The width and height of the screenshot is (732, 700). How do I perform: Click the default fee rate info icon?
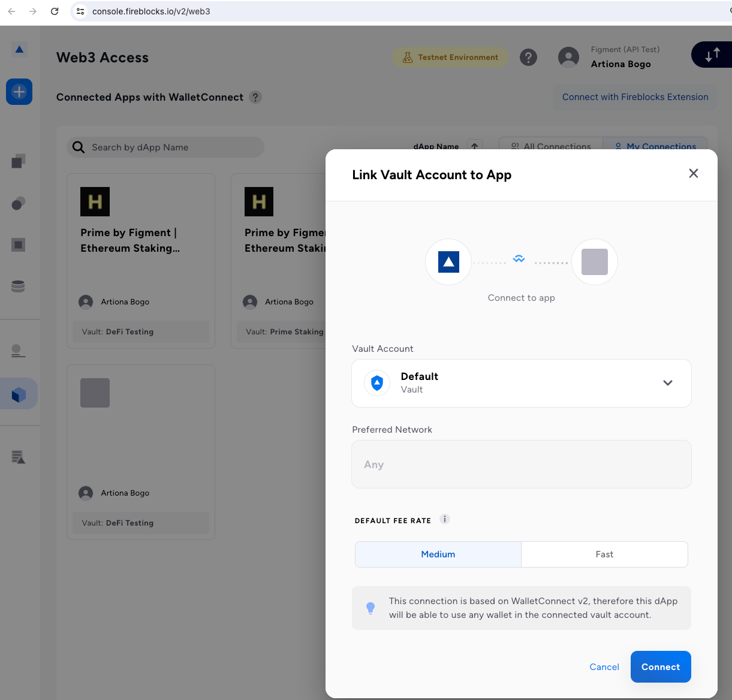(445, 520)
